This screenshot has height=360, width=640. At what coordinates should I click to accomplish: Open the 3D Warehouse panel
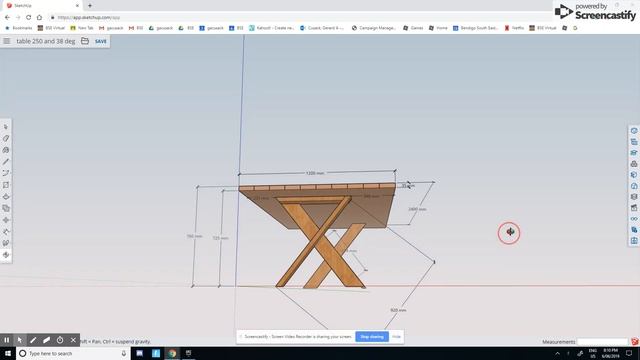click(634, 164)
